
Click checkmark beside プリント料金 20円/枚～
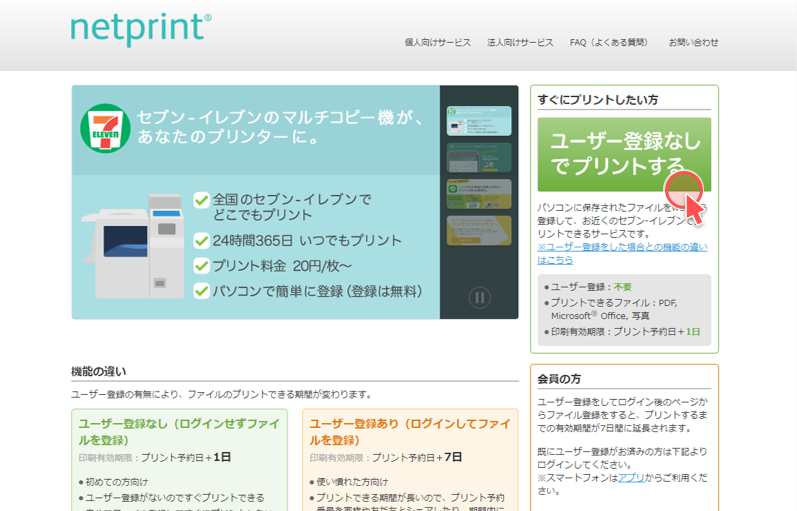202,265
